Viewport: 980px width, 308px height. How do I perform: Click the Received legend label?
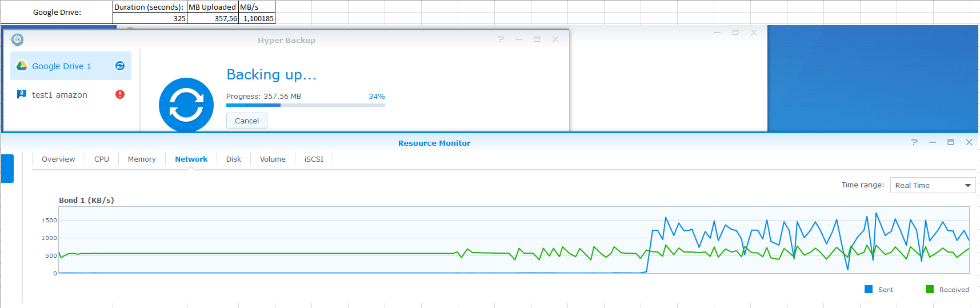[x=954, y=290]
